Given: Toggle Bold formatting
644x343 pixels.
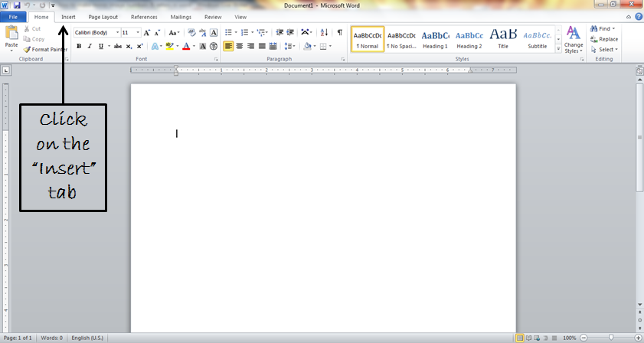Looking at the screenshot, I should click(79, 47).
